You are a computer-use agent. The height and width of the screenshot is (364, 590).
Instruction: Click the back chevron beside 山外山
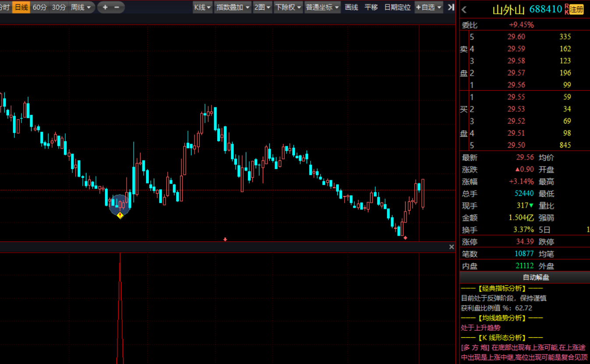(464, 10)
